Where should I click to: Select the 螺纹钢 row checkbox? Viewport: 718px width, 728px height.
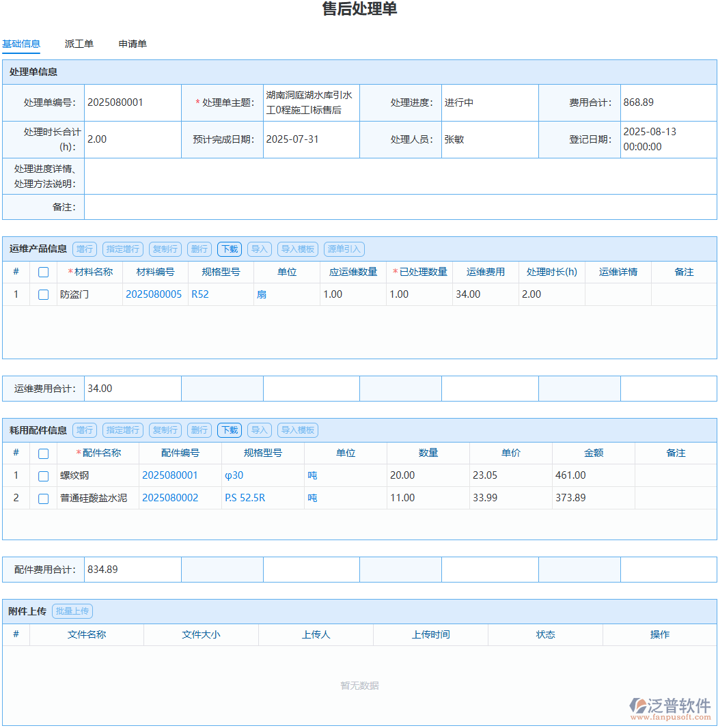pos(43,475)
